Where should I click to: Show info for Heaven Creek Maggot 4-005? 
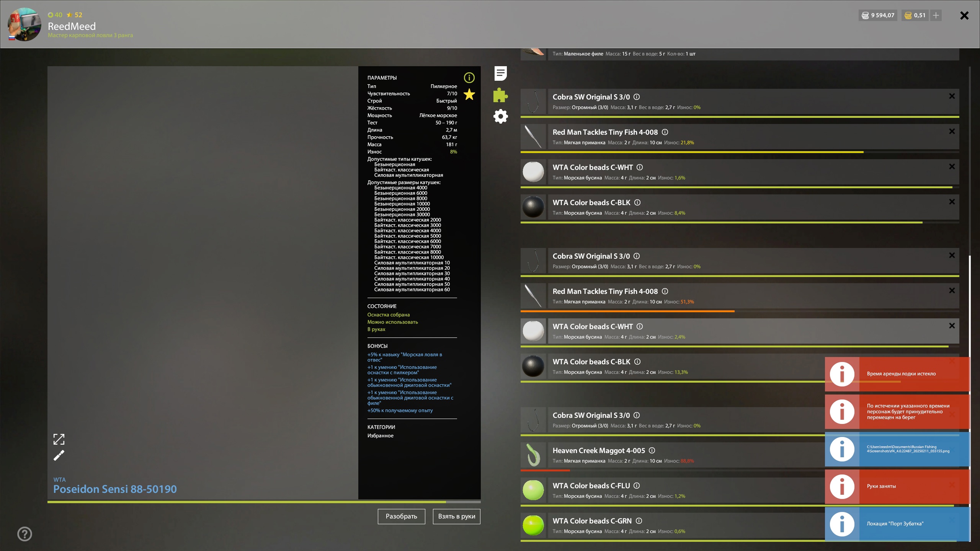[x=652, y=450]
